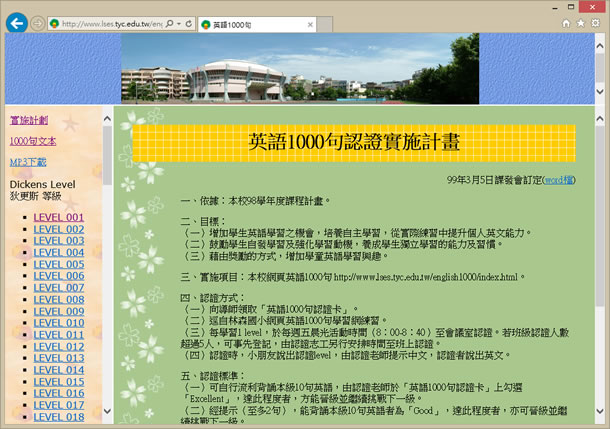The image size is (610, 429).
Task: Click the 英語1000句認證實施計畫 title heading
Action: [354, 142]
